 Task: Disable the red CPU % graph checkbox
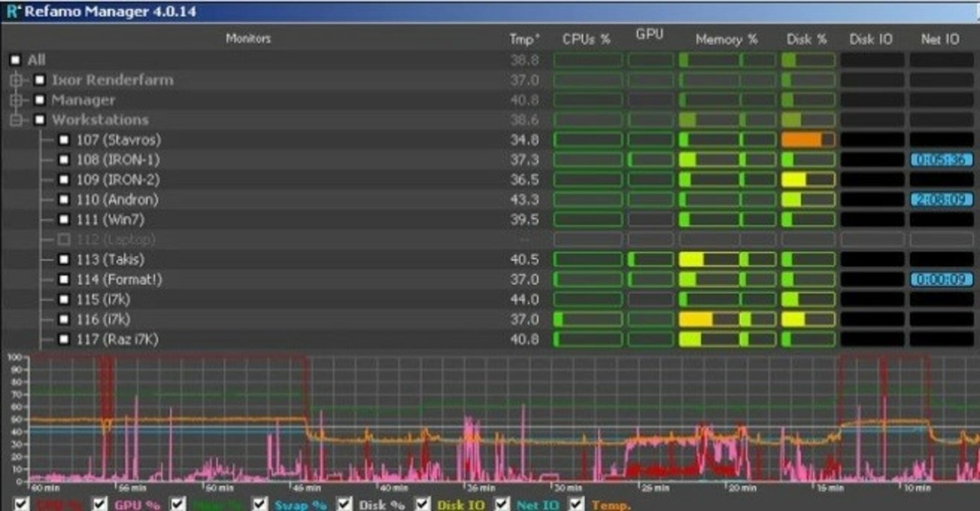click(21, 504)
